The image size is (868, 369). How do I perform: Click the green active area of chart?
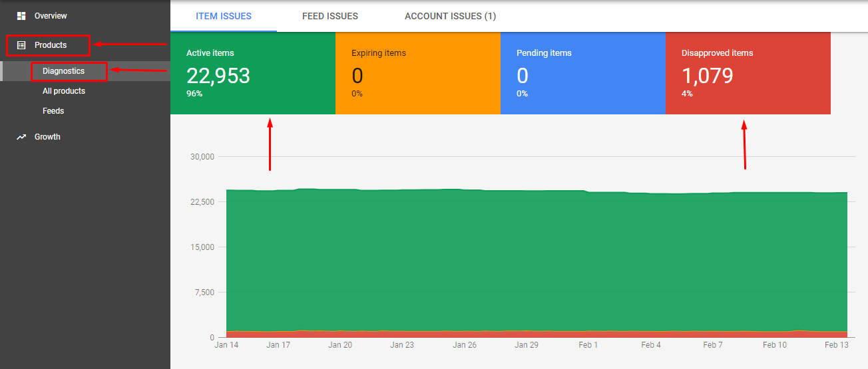[x=537, y=261]
